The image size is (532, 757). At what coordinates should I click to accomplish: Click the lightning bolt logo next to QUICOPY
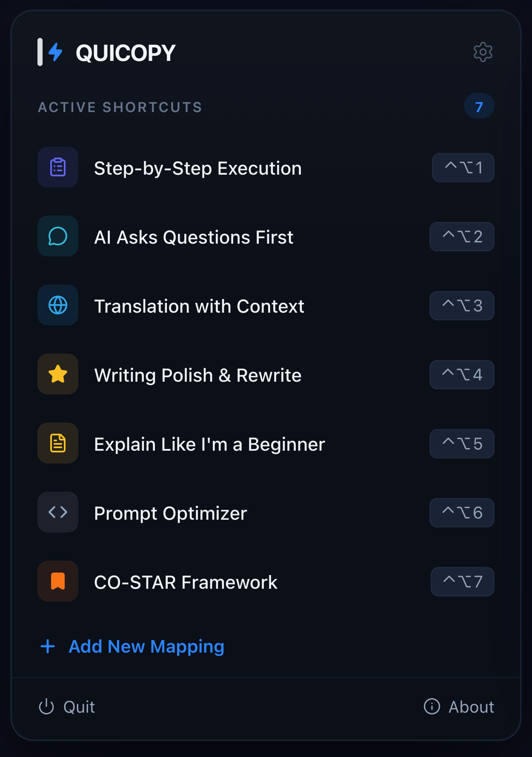click(x=55, y=52)
